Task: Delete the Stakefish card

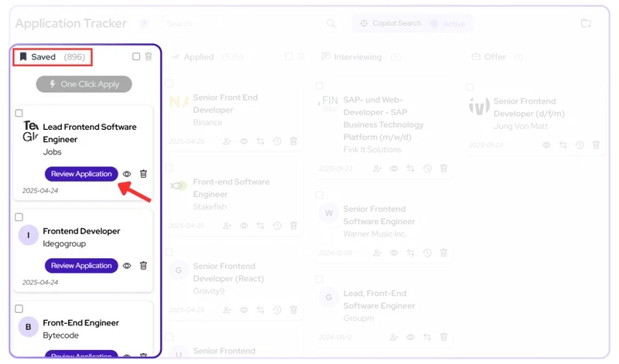Action: [x=294, y=226]
